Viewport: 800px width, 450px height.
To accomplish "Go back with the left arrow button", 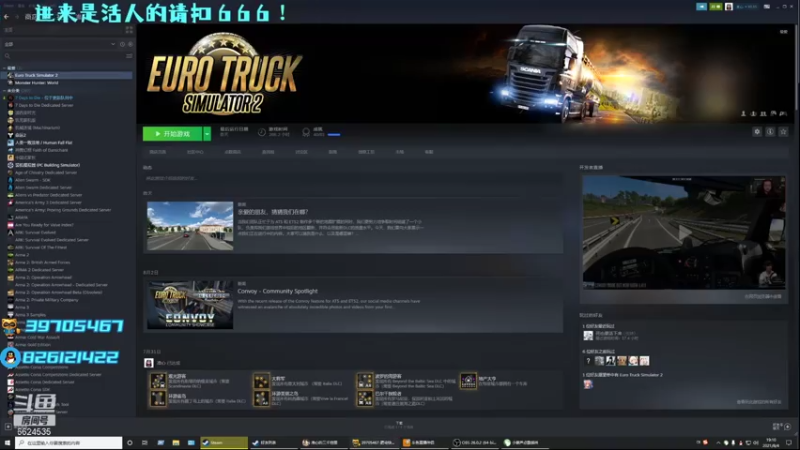I will coord(6,17).
